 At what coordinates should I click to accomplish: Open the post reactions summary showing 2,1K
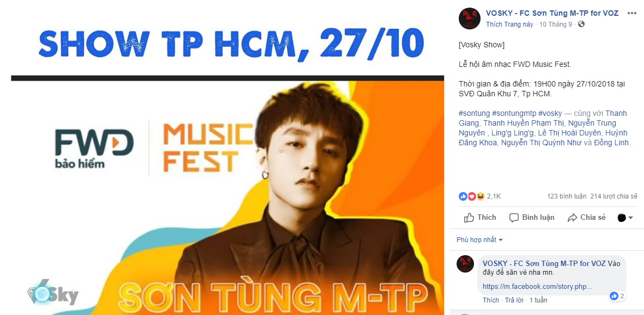pos(479,196)
